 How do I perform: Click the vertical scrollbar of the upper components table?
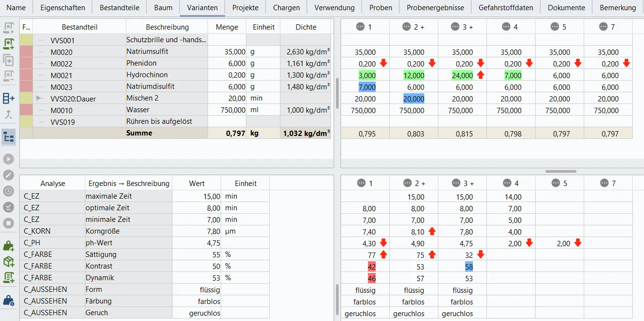336,93
